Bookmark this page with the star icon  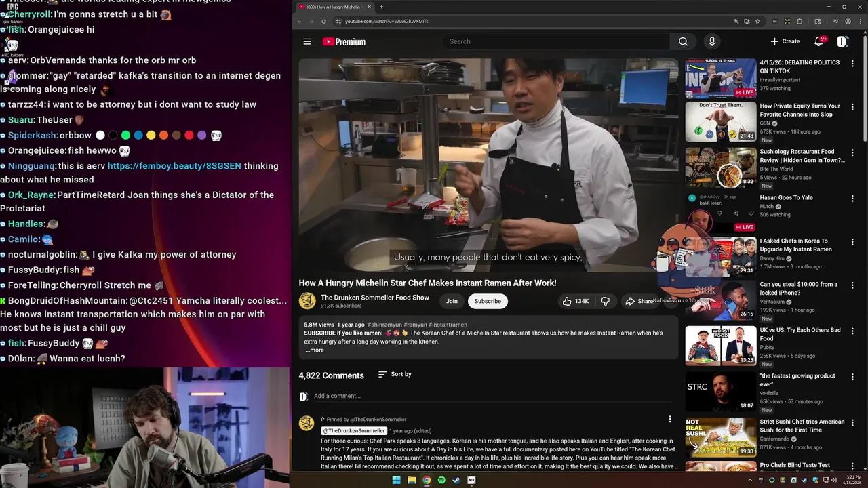click(x=757, y=21)
